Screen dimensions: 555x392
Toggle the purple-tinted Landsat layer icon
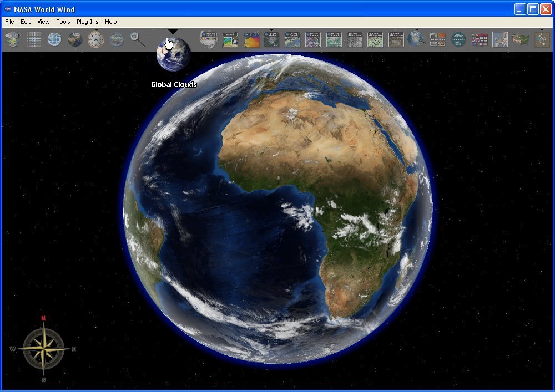point(313,39)
